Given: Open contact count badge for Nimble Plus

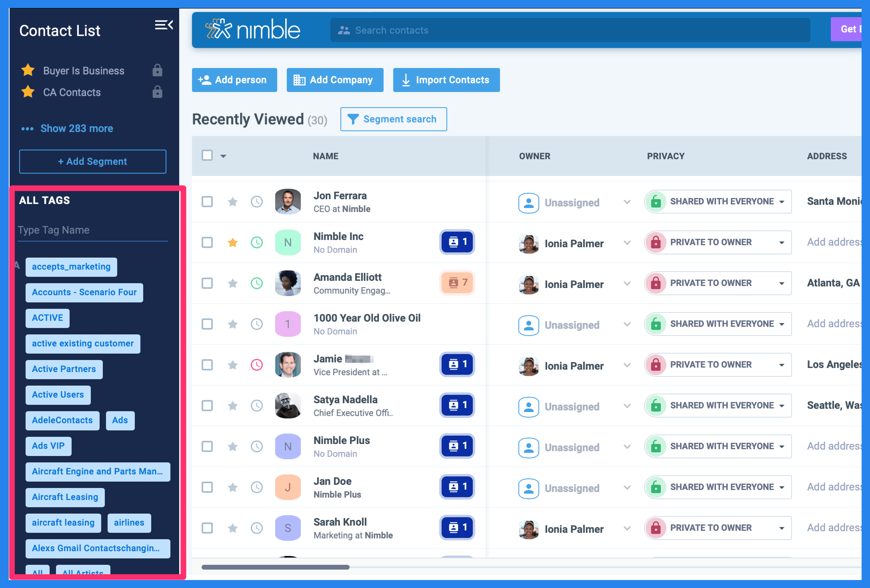Looking at the screenshot, I should point(457,446).
